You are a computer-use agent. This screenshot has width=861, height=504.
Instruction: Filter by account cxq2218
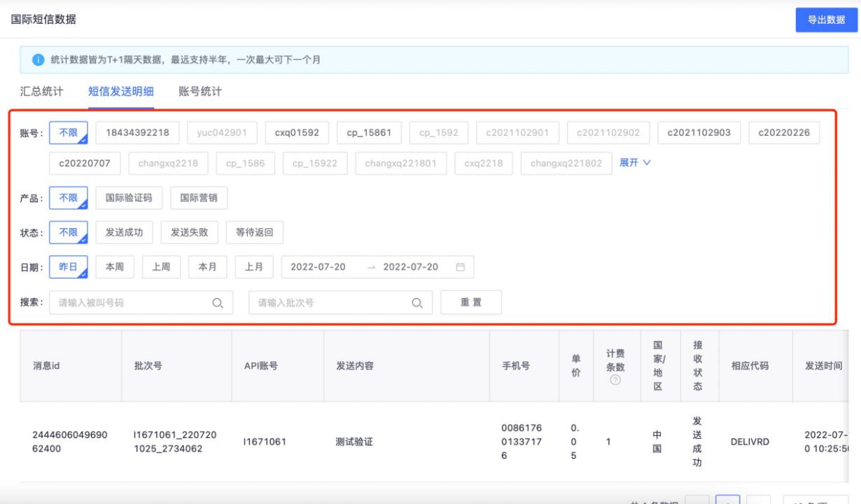click(483, 163)
